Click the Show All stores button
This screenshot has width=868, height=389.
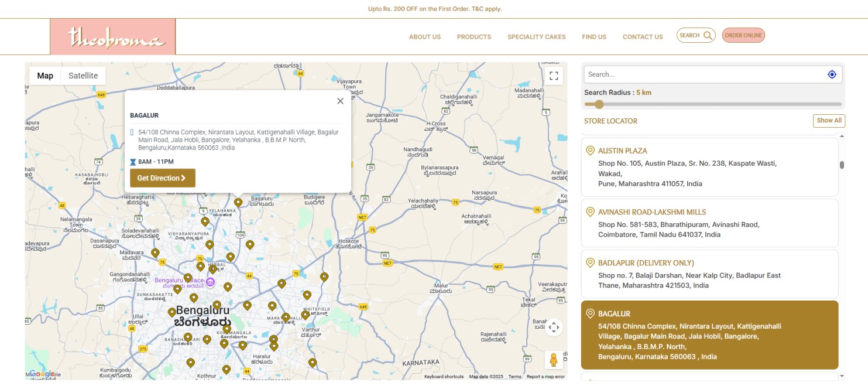click(829, 120)
